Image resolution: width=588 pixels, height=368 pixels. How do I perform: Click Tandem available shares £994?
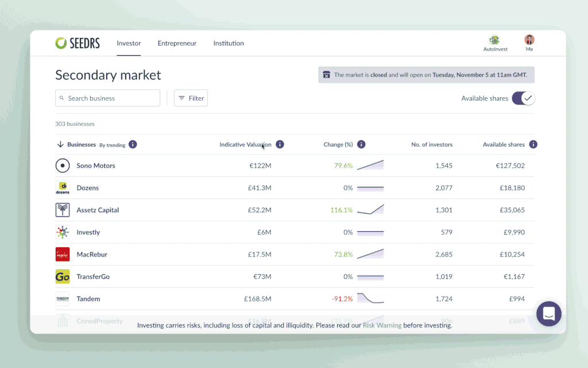click(517, 299)
